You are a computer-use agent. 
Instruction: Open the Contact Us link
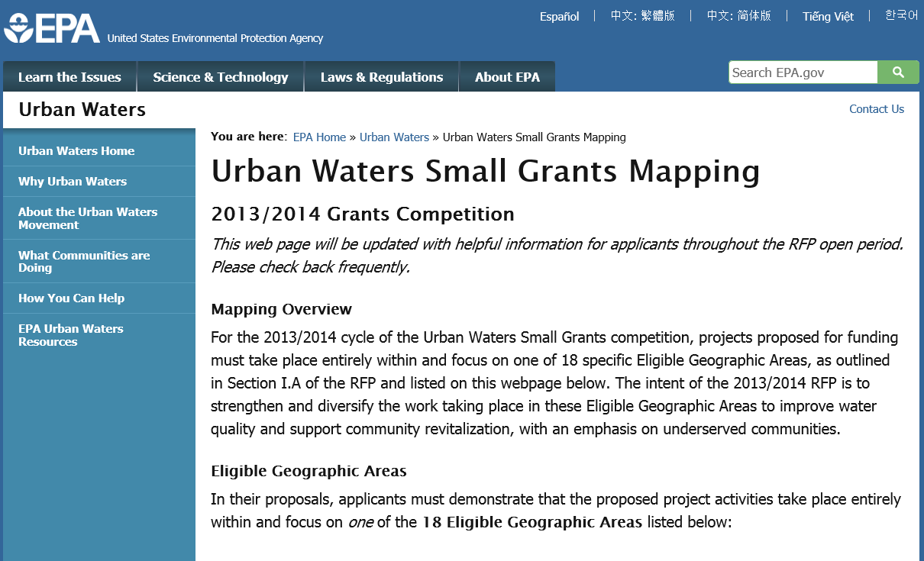click(877, 109)
